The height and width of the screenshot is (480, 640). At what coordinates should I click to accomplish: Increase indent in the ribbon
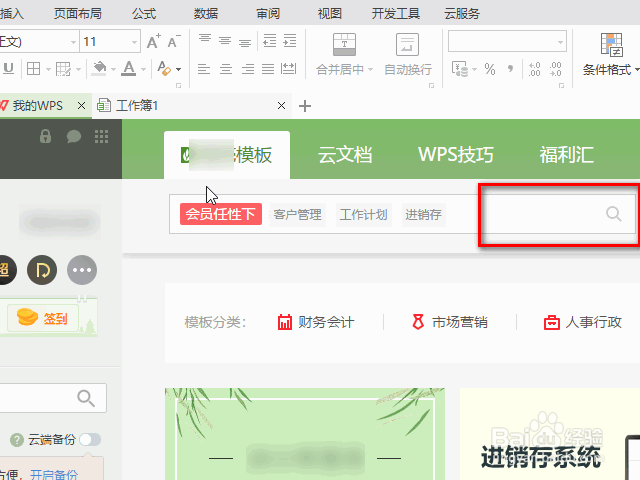[289, 40]
